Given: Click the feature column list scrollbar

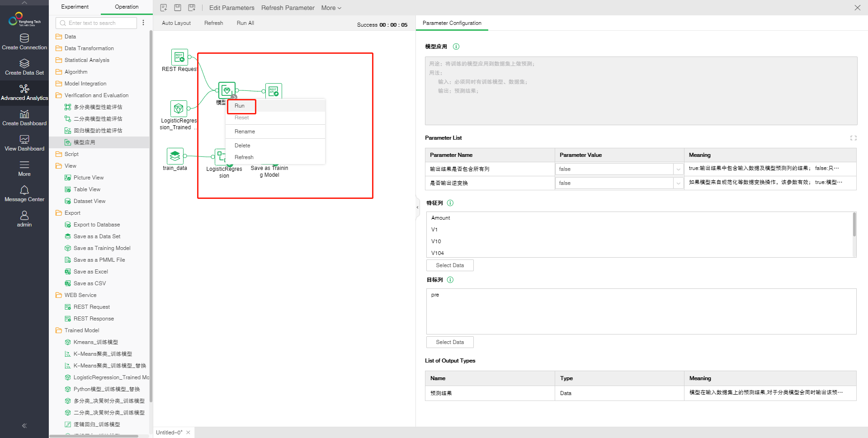Looking at the screenshot, I should click(x=854, y=225).
